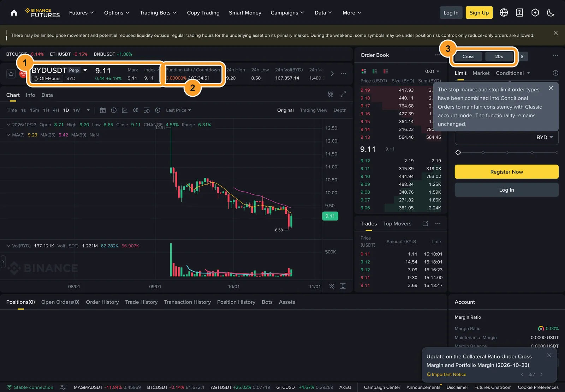Add BYDUSDT to favorites with the star
Image resolution: width=565 pixels, height=392 pixels.
[x=11, y=74]
